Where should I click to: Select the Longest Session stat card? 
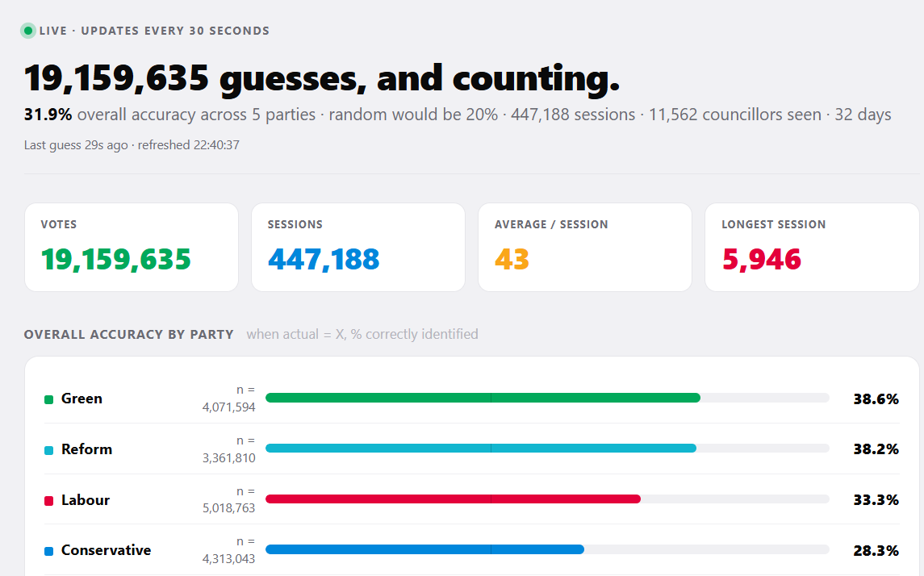812,248
